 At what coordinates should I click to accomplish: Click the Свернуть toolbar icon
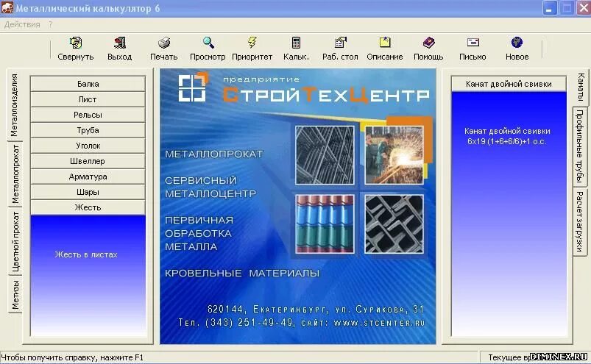point(76,43)
